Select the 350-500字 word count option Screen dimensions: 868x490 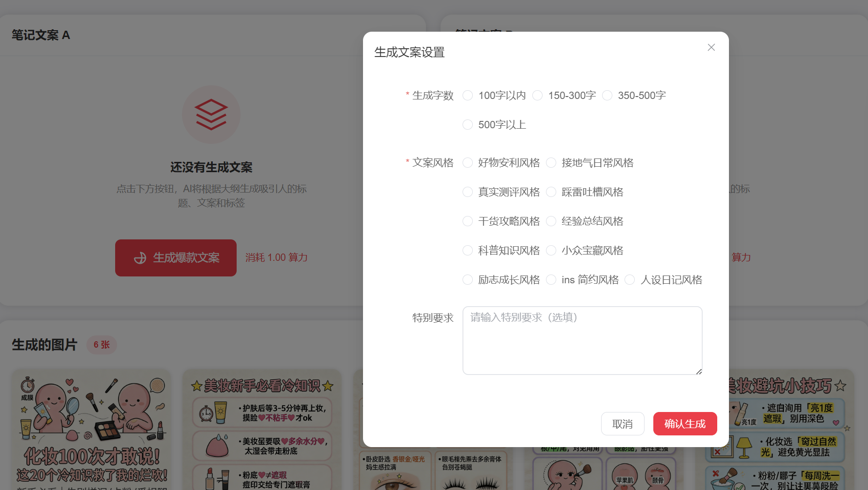(x=607, y=96)
